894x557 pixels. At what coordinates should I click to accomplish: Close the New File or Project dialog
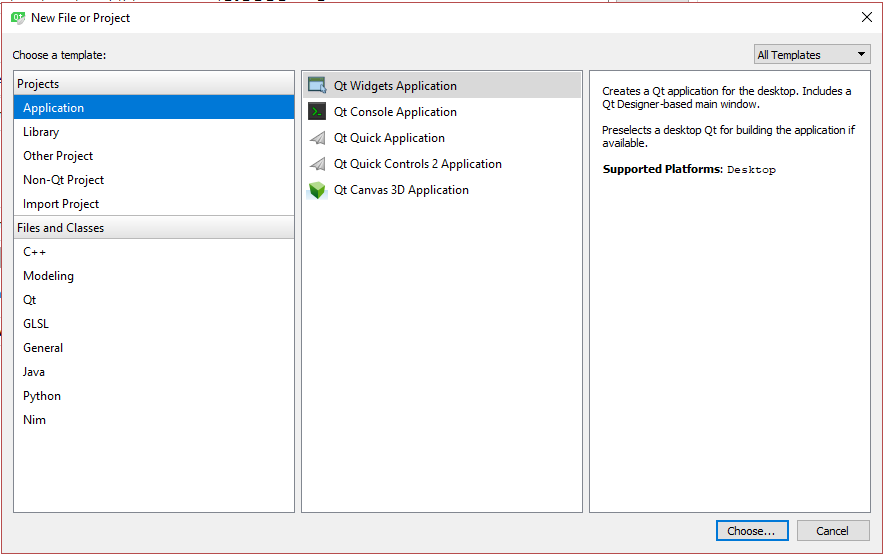[x=866, y=17]
